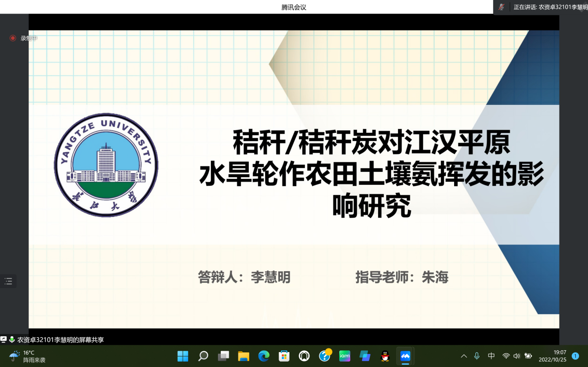
Task: Open the side list panel icon
Action: [x=8, y=281]
